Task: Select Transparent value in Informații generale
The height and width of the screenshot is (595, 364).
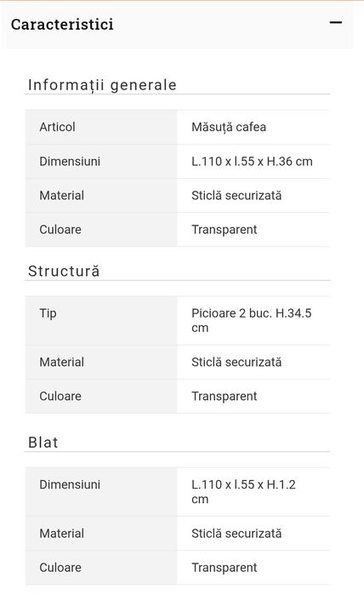Action: pos(224,230)
